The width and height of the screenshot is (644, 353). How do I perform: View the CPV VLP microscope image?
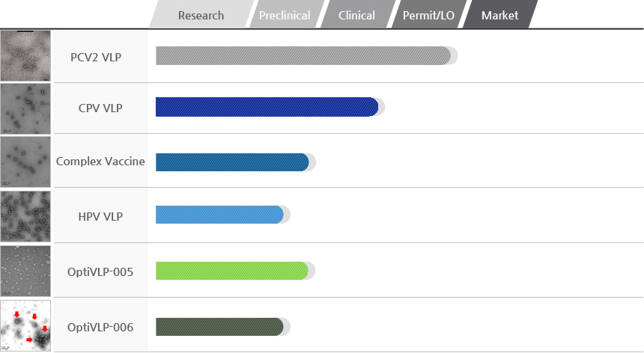pyautogui.click(x=25, y=108)
